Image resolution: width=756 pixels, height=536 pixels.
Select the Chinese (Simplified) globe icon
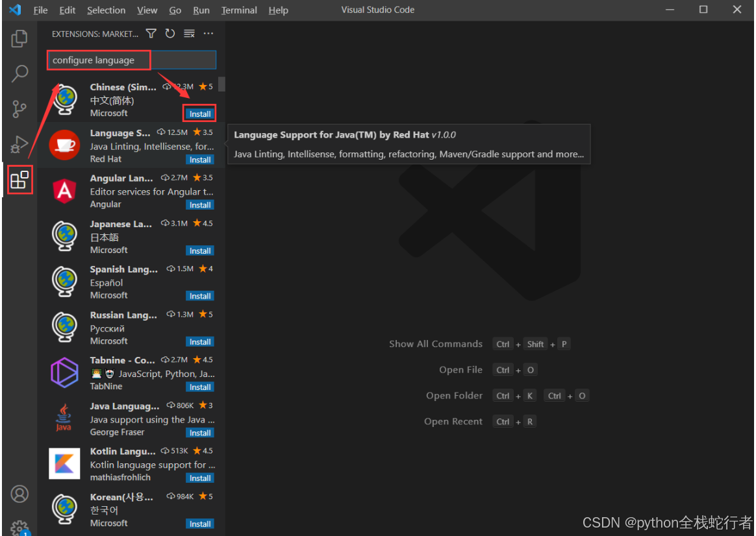pyautogui.click(x=64, y=100)
